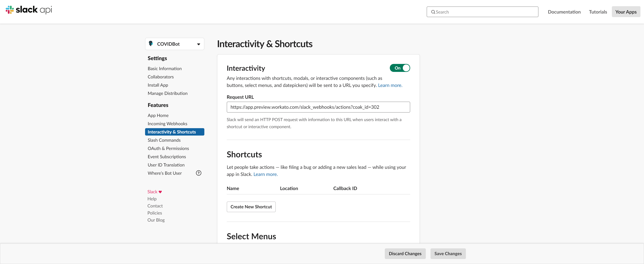Select Incoming Webhooks feature
644x264 pixels.
[x=167, y=123]
